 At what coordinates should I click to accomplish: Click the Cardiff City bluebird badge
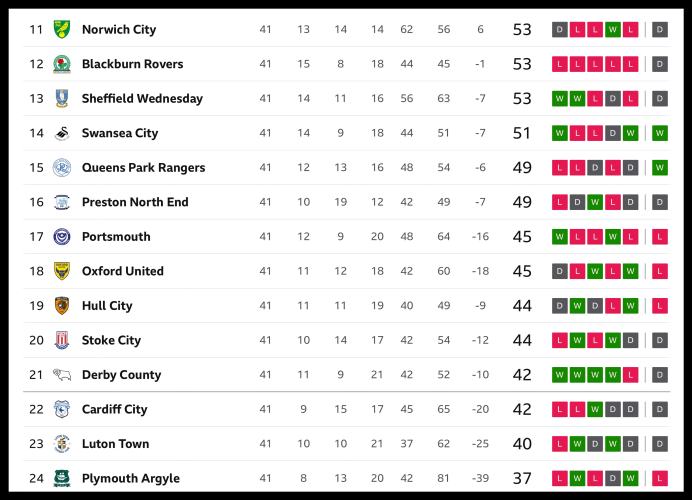(62, 409)
